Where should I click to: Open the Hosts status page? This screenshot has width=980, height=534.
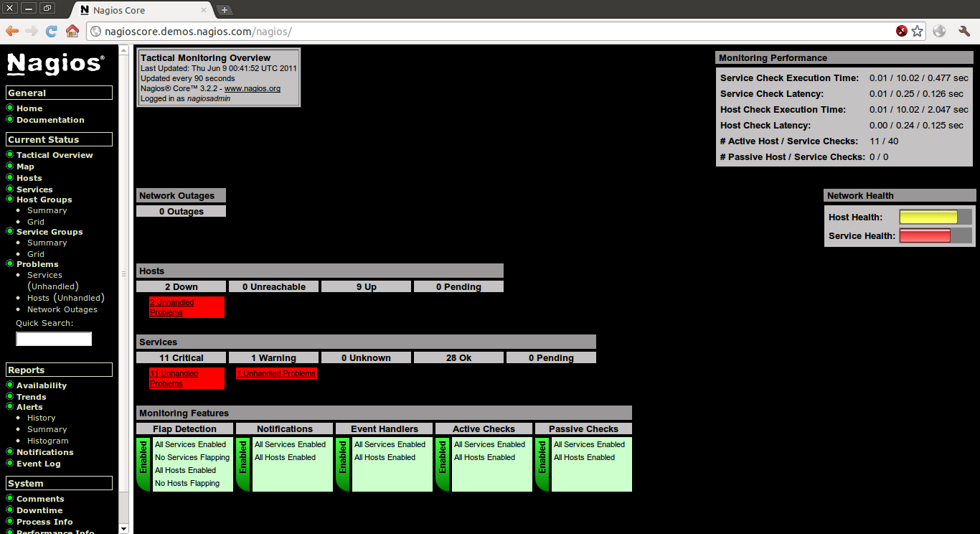click(29, 178)
